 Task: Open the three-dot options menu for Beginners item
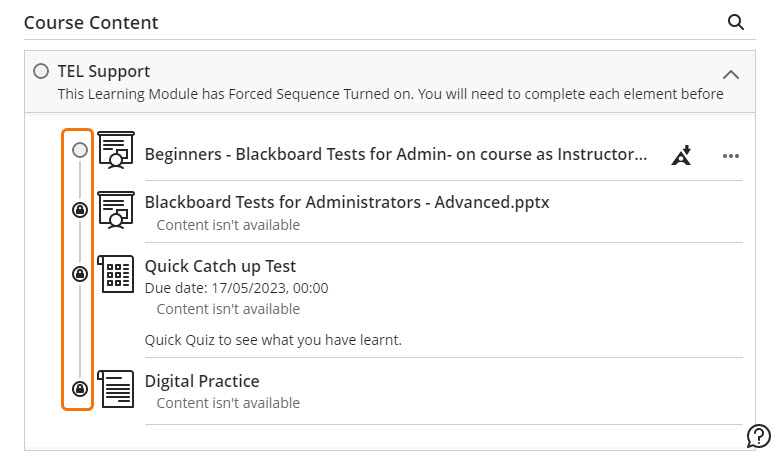click(731, 156)
